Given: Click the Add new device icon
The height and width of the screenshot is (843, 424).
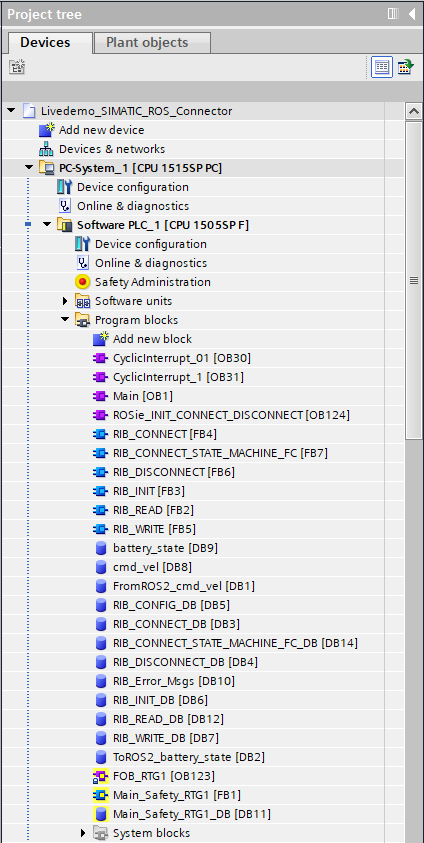Looking at the screenshot, I should point(47,130).
